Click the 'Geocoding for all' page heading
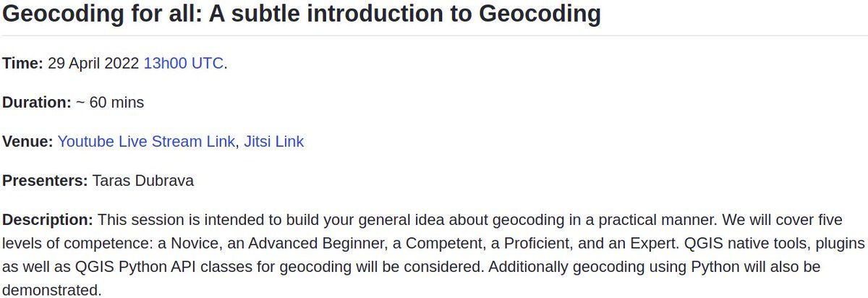Image resolution: width=868 pixels, height=298 pixels. point(302,14)
